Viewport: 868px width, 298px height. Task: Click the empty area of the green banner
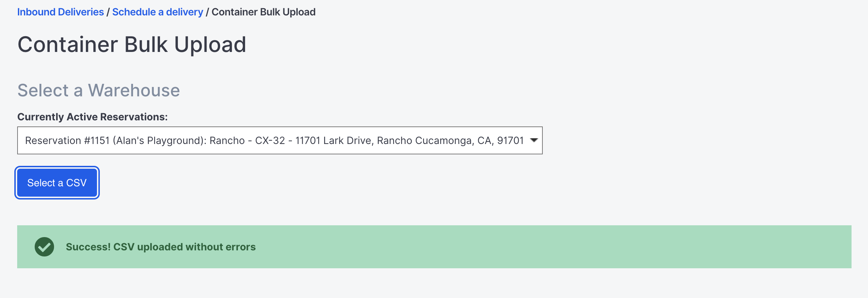(x=537, y=247)
